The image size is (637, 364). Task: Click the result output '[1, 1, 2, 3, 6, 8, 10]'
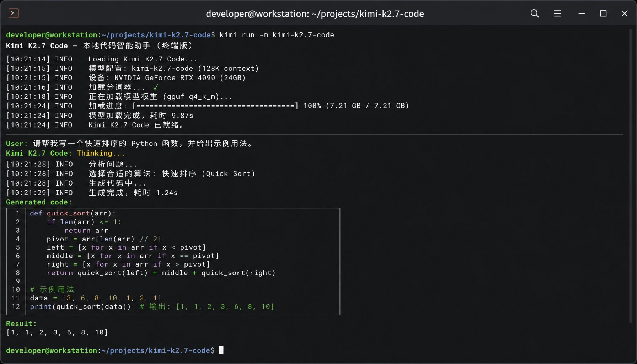(57, 332)
